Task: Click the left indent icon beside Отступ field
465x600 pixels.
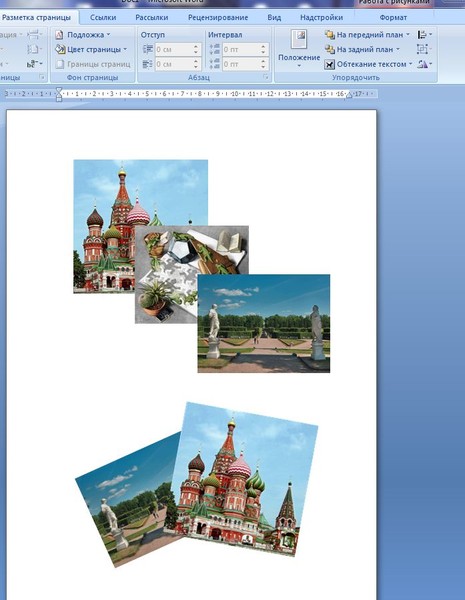Action: [147, 49]
